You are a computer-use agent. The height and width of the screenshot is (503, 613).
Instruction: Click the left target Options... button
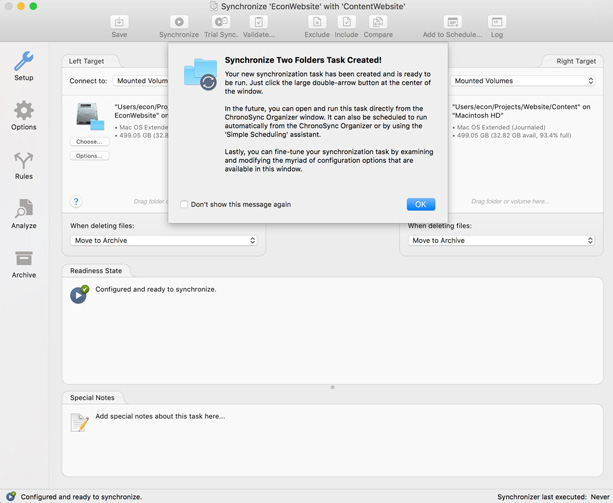[90, 156]
